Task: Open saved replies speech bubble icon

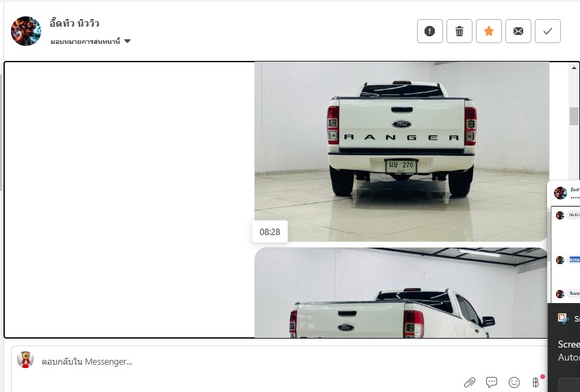Action: [491, 382]
